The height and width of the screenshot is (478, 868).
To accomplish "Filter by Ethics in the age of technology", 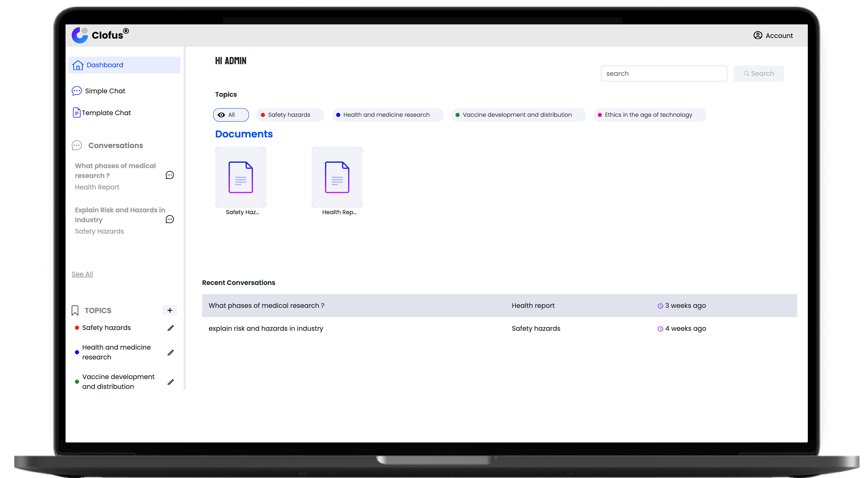I will tap(649, 115).
